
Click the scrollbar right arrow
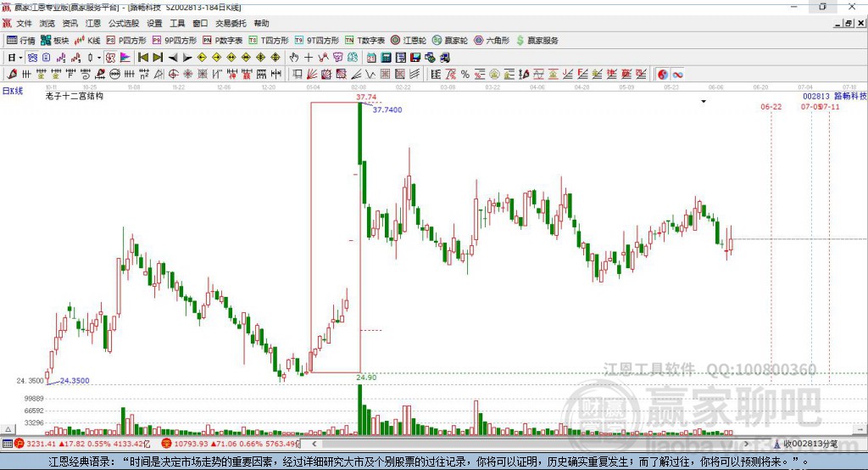coord(746,444)
